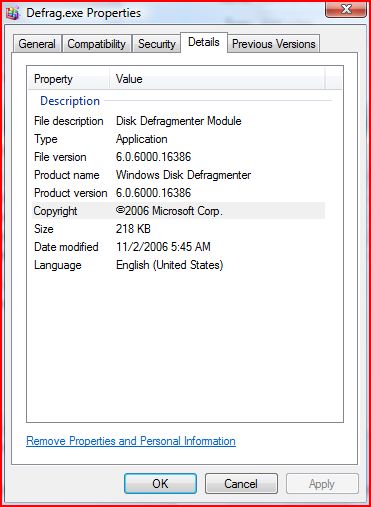This screenshot has height=507, width=371.
Task: Click the Property column header
Action: (69, 79)
